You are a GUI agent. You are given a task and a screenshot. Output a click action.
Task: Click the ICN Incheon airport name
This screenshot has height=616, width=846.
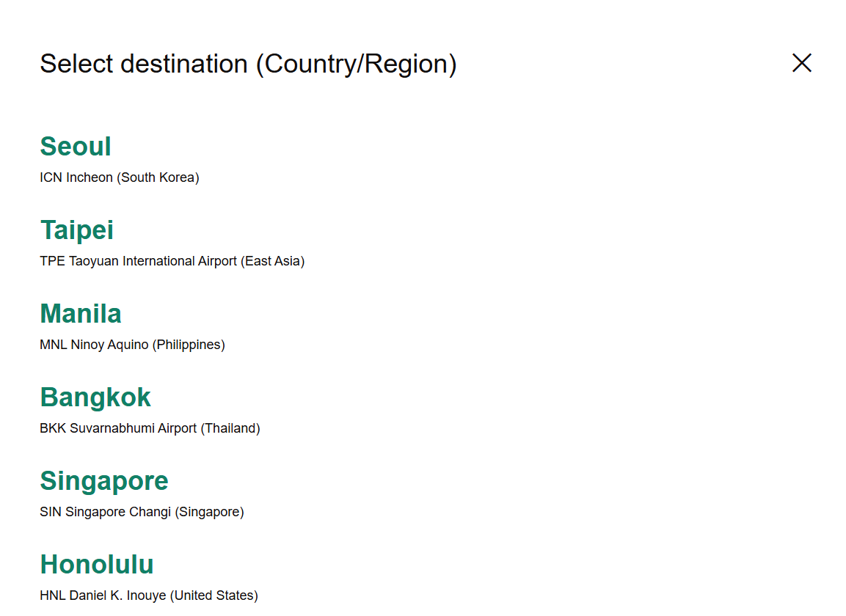click(x=76, y=177)
